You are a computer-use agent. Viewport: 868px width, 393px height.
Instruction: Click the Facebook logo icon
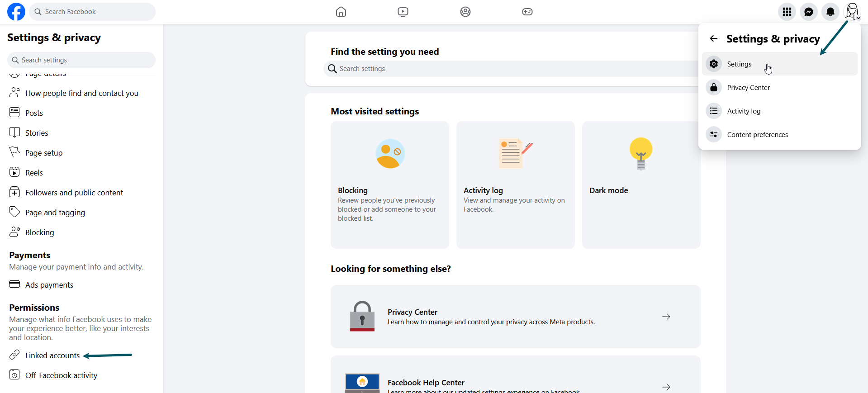click(16, 12)
